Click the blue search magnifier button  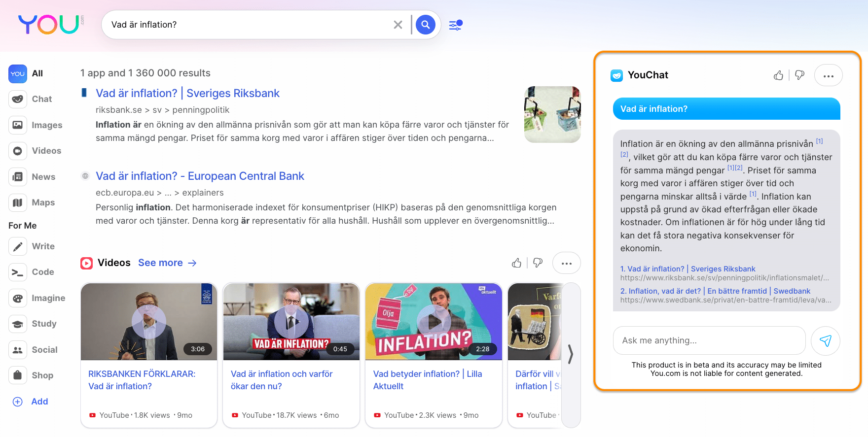(x=426, y=25)
